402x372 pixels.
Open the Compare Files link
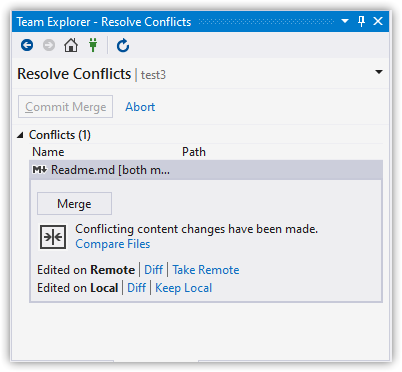coord(113,244)
